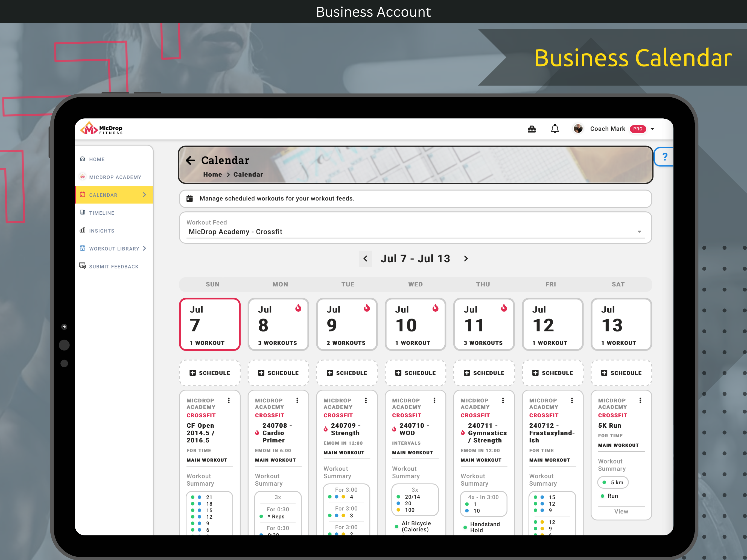Expand the Workout Library submenu chevron
The image size is (747, 560).
click(x=145, y=248)
